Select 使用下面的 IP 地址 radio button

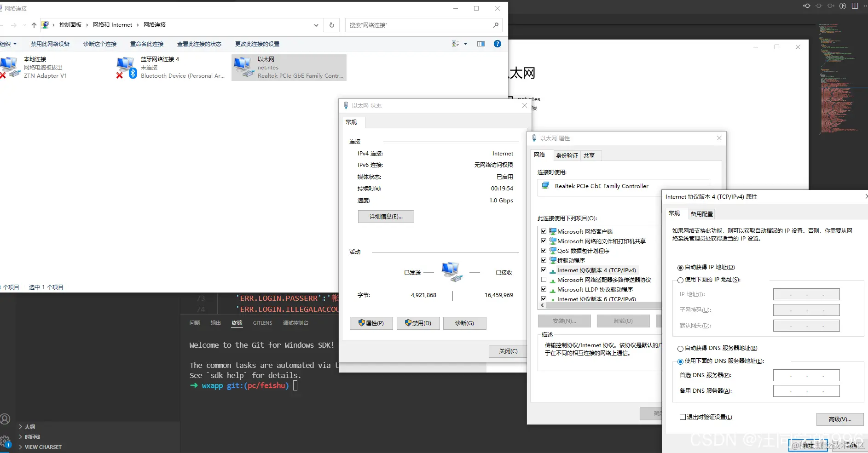click(x=680, y=280)
